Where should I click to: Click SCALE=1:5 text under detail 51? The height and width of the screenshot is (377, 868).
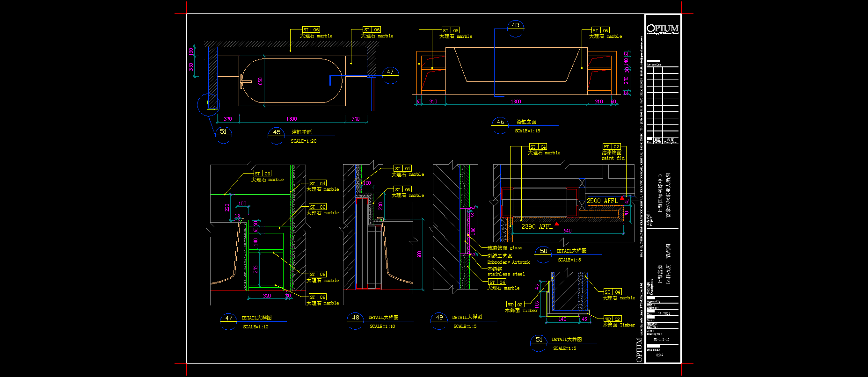(565, 348)
